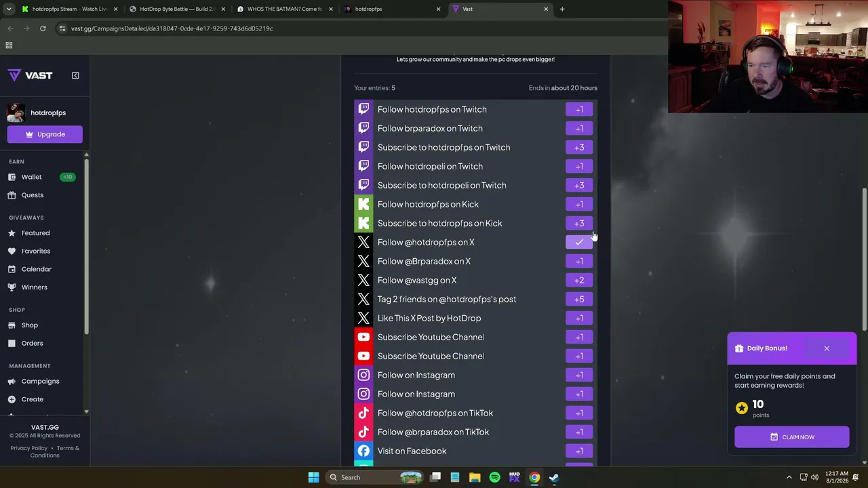This screenshot has width=868, height=488.
Task: Switch to the HotDrop Byte Battle tab
Action: click(x=176, y=9)
